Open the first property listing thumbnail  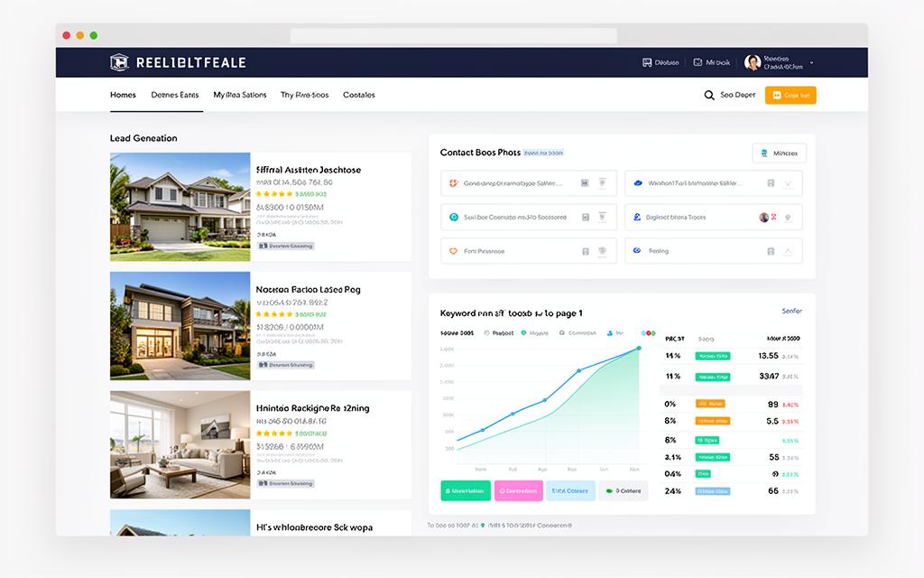click(x=180, y=206)
